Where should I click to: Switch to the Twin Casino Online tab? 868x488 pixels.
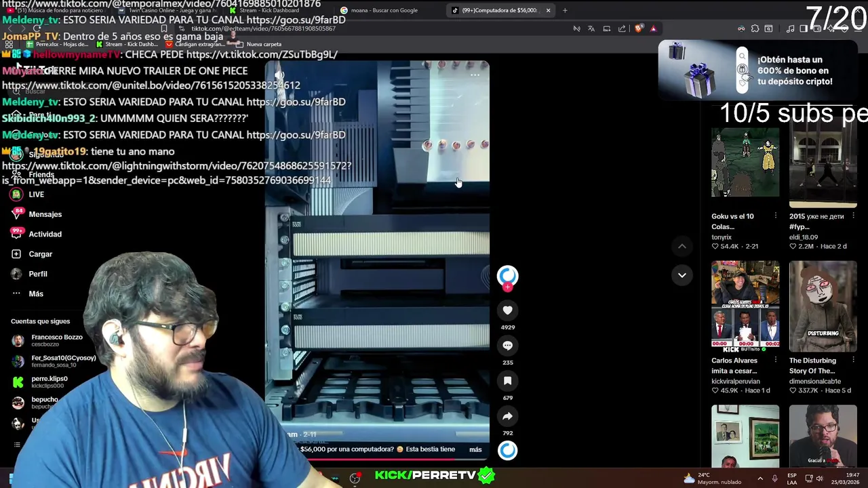click(x=168, y=10)
